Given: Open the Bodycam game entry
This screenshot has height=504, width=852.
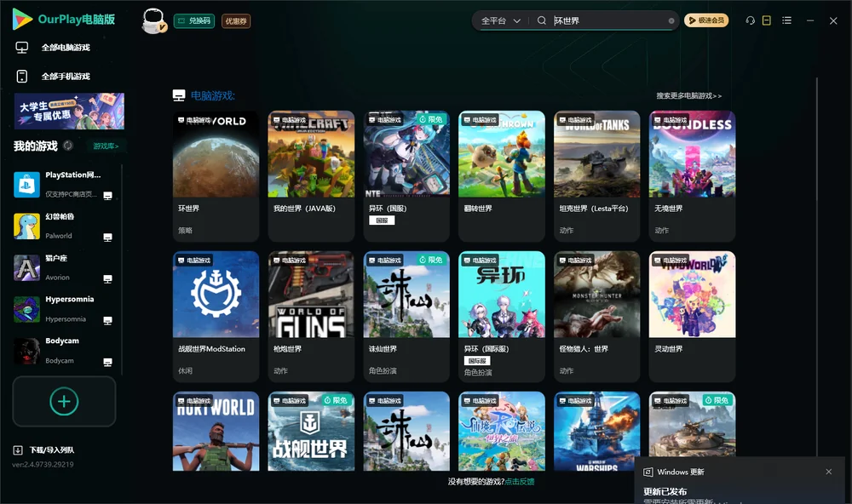Looking at the screenshot, I should [x=63, y=351].
